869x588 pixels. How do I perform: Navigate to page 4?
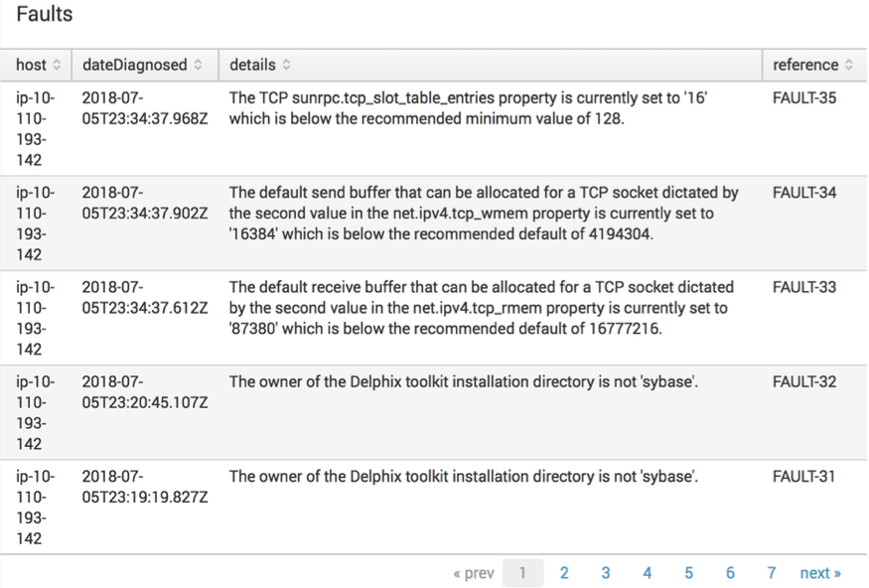(648, 573)
